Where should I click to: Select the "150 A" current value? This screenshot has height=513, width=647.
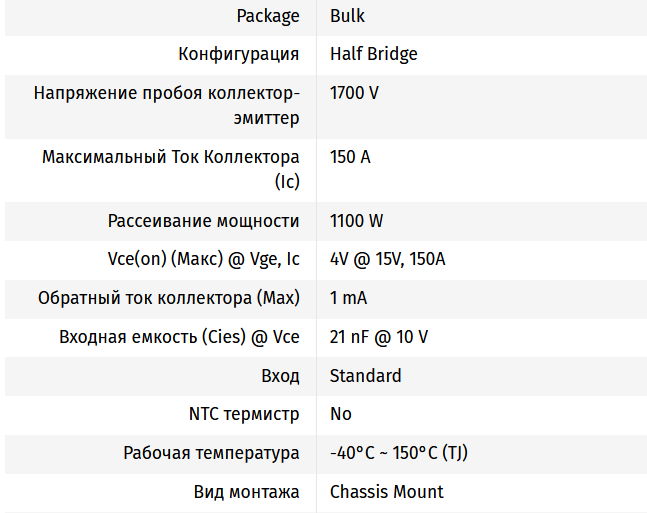pyautogui.click(x=350, y=157)
